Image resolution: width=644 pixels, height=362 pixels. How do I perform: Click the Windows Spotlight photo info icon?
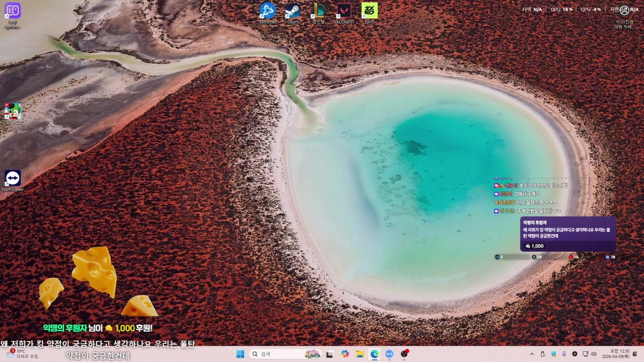click(x=624, y=11)
